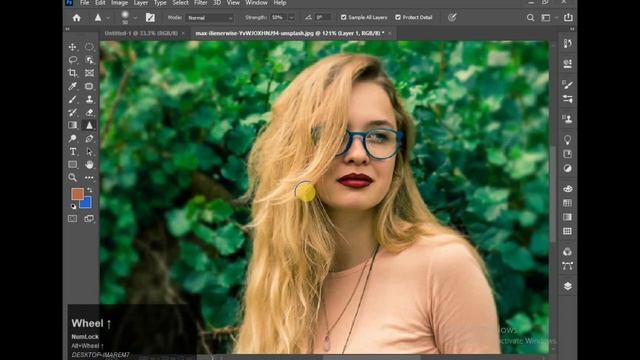Screen dimensions: 640x360
Task: Expand the right panel dock double-arrow
Action: tap(572, 29)
